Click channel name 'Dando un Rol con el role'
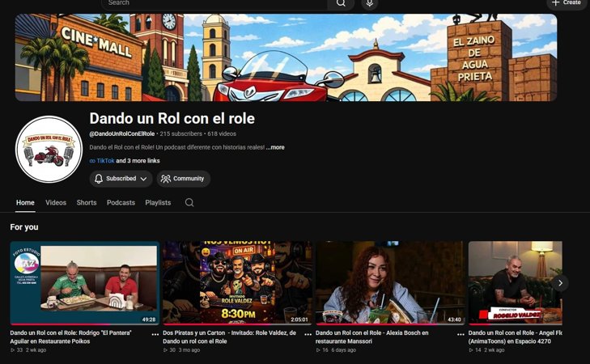590x364 pixels. coord(172,118)
